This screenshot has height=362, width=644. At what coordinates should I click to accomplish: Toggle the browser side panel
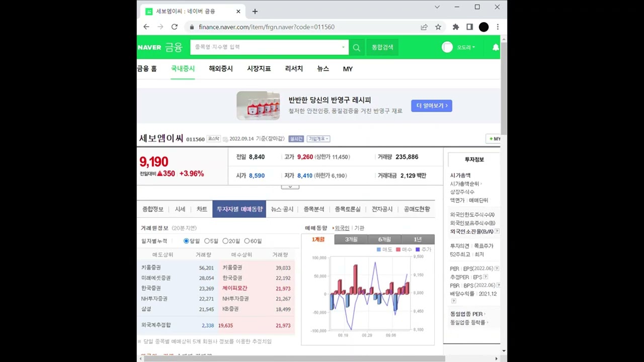point(469,27)
